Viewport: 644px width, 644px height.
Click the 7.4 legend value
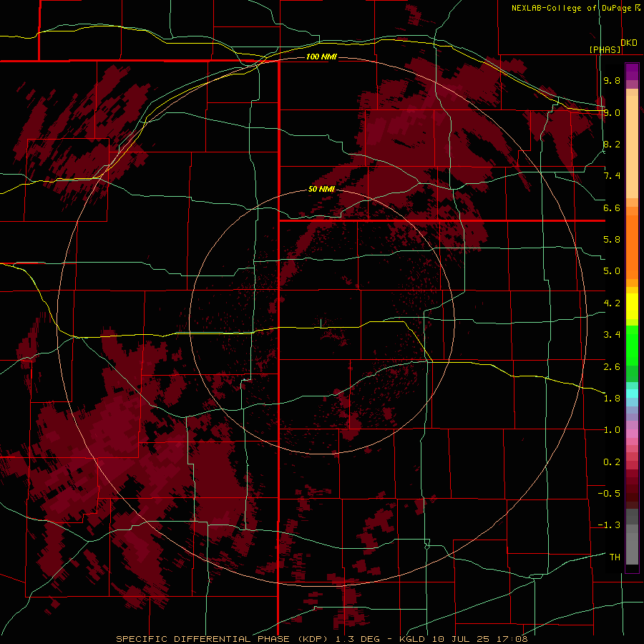point(612,176)
